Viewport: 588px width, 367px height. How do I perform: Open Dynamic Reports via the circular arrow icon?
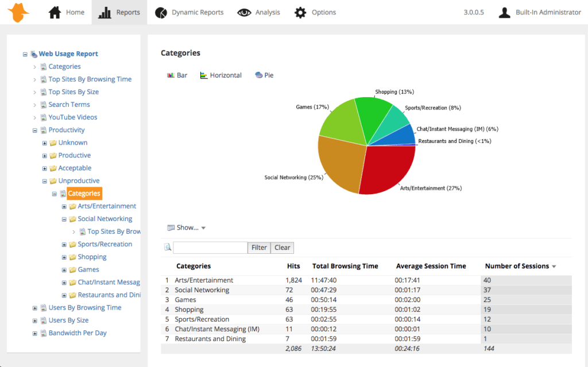(x=161, y=11)
